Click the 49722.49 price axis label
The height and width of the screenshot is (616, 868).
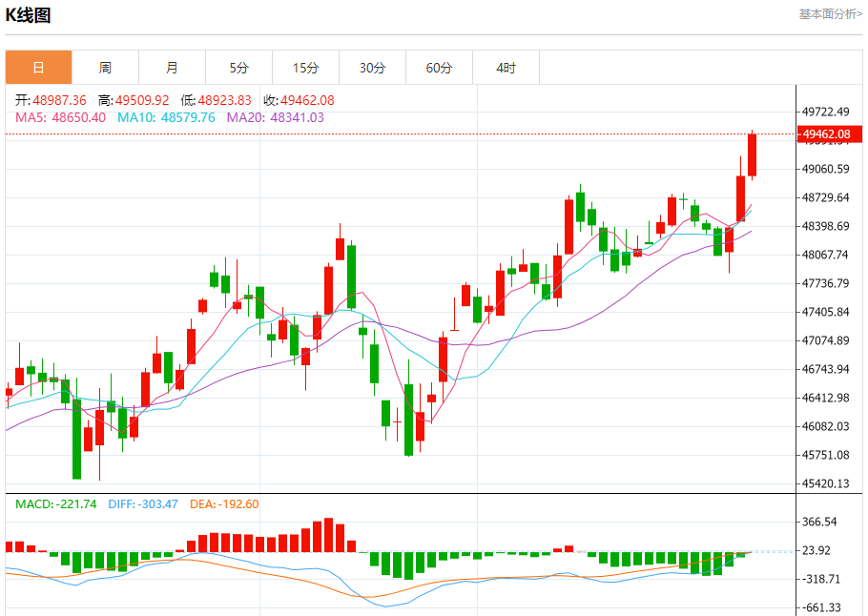pyautogui.click(x=825, y=112)
